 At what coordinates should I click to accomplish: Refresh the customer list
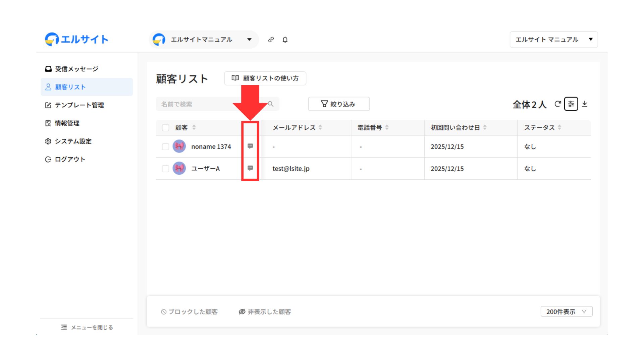coord(557,104)
